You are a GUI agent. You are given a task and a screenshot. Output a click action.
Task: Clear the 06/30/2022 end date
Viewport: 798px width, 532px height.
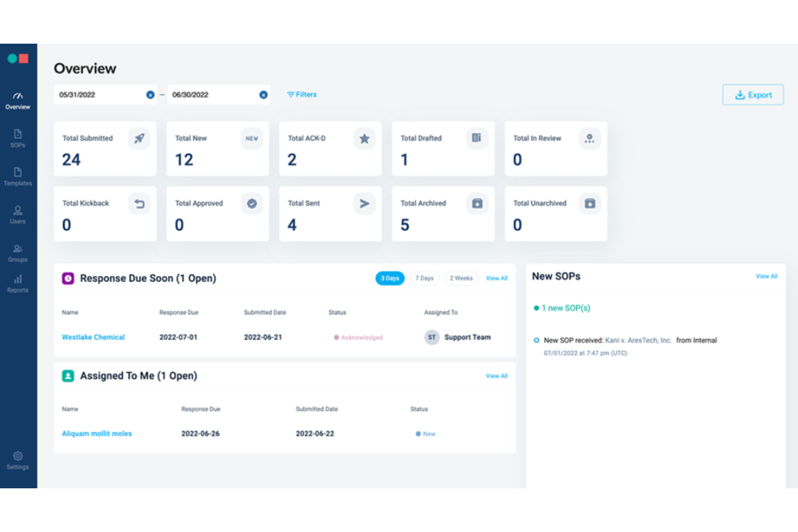[263, 95]
